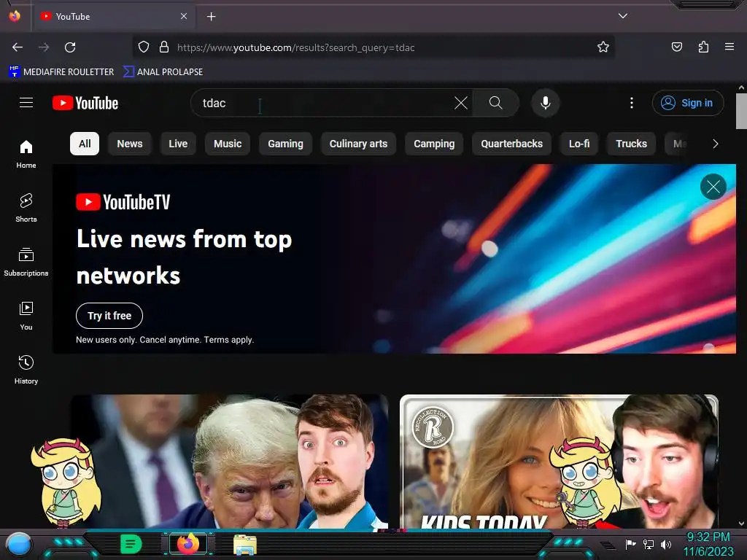Screen dimensions: 747x560
Task: Click the Try it free button
Action: pyautogui.click(x=109, y=316)
